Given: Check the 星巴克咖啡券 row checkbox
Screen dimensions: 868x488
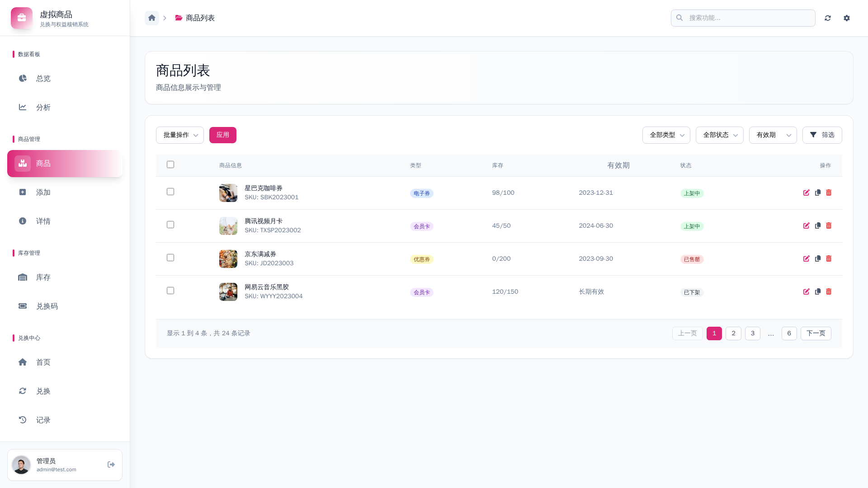Looking at the screenshot, I should [170, 192].
